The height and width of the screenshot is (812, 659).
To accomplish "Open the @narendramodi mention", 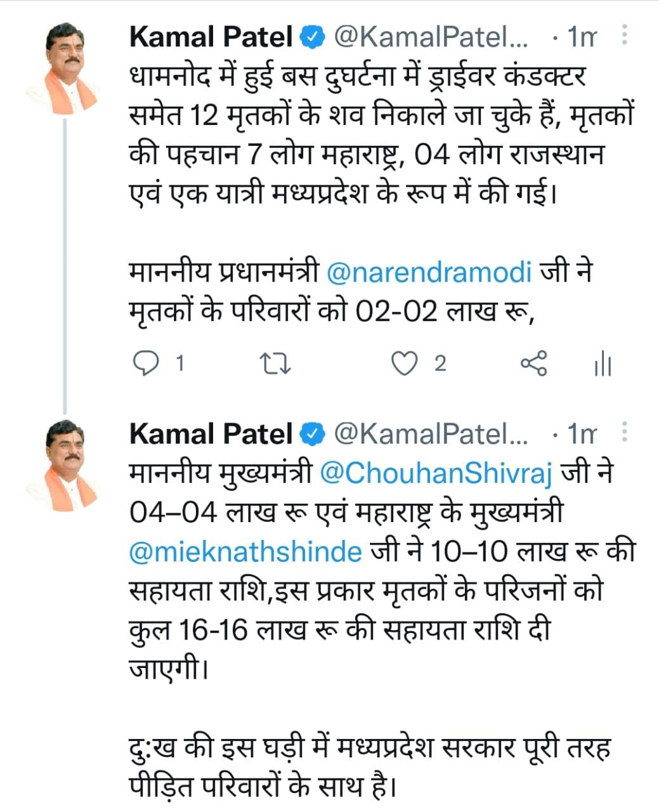I will 428,273.
